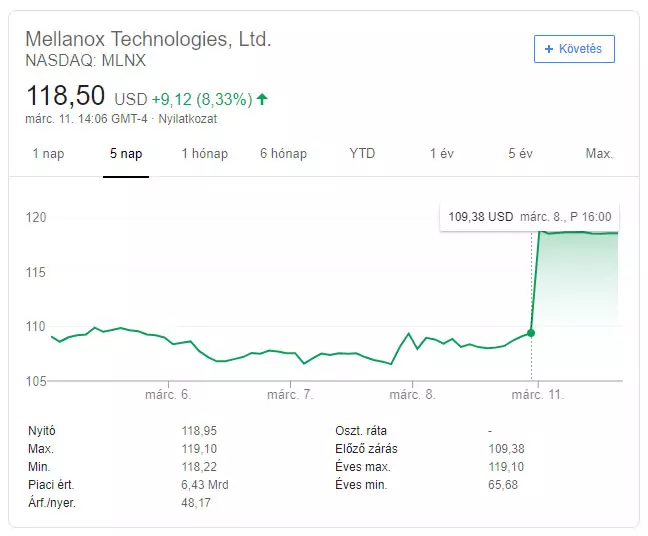Click the green data point on chart
648x536 pixels.
pos(531,333)
